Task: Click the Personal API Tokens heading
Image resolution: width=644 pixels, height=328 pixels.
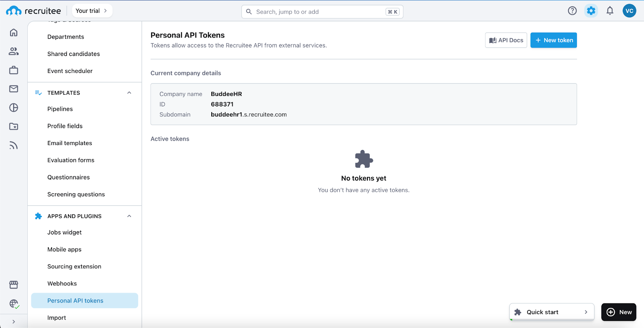Action: coord(188,35)
